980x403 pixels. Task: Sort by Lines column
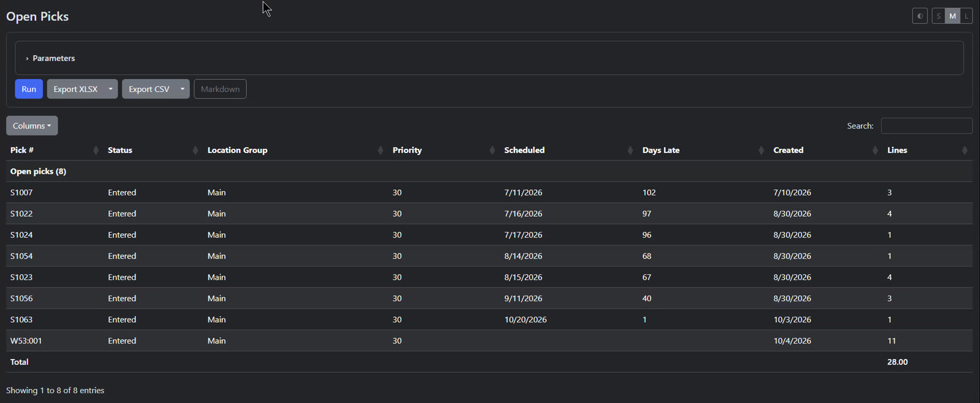927,150
